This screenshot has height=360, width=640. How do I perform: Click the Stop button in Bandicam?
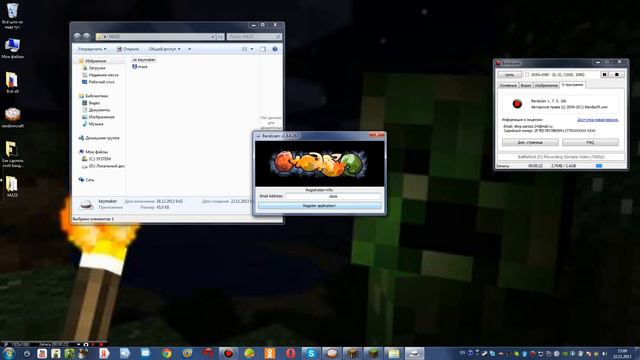coord(617,75)
